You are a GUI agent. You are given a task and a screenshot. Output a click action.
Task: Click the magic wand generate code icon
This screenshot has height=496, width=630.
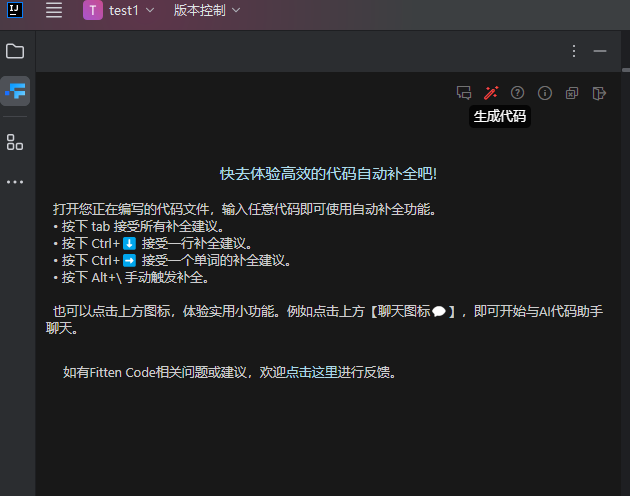(490, 93)
